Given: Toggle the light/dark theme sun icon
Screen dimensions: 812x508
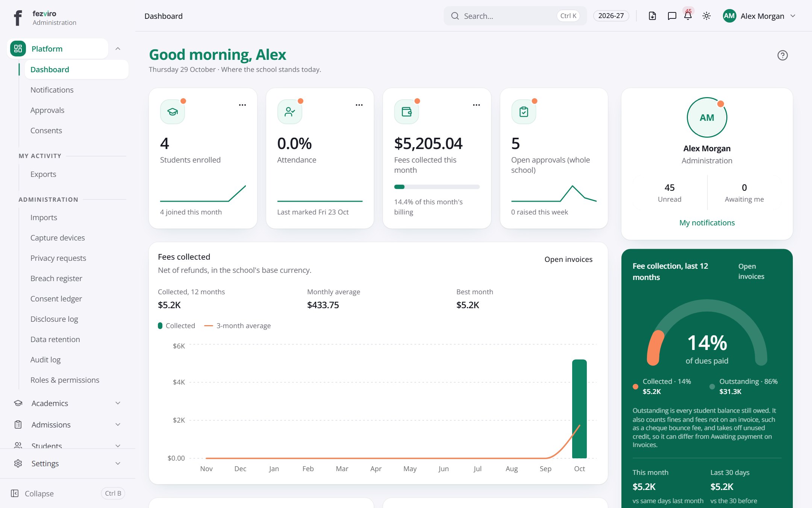Looking at the screenshot, I should (x=706, y=16).
